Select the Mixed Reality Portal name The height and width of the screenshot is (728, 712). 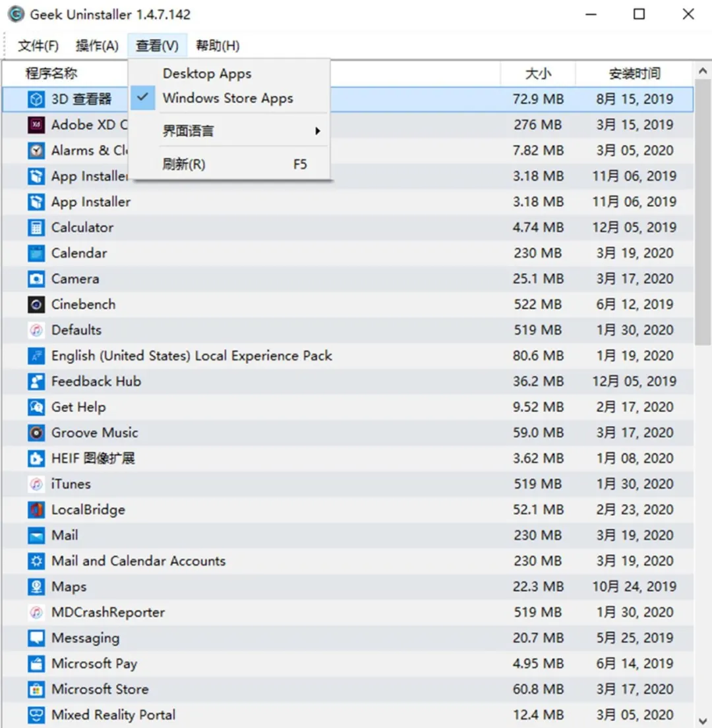(113, 715)
